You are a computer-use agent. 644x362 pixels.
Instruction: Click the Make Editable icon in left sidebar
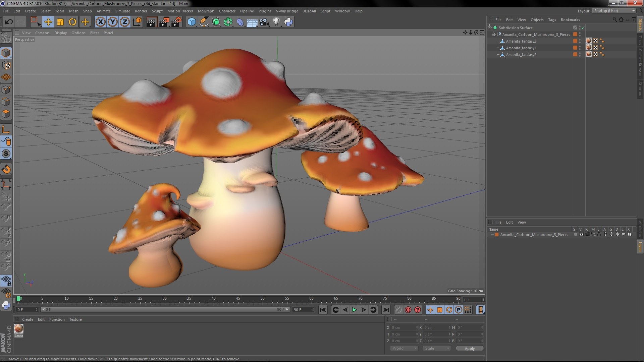(6, 38)
